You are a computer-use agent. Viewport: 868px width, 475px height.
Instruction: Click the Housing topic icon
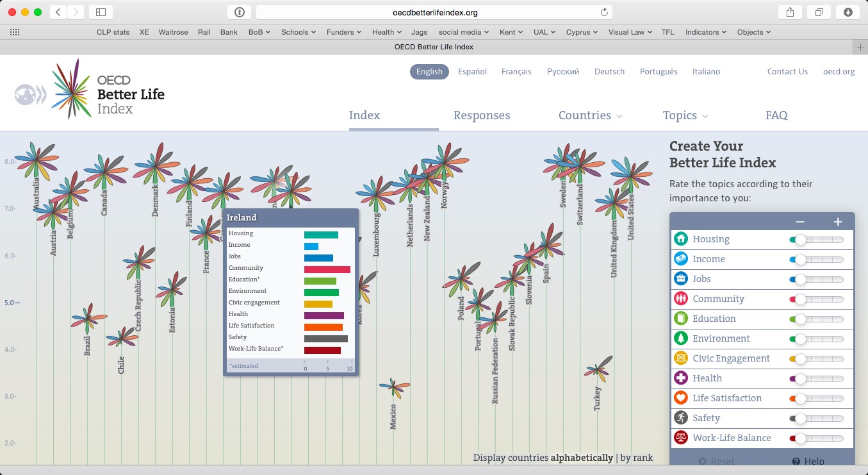pyautogui.click(x=680, y=239)
